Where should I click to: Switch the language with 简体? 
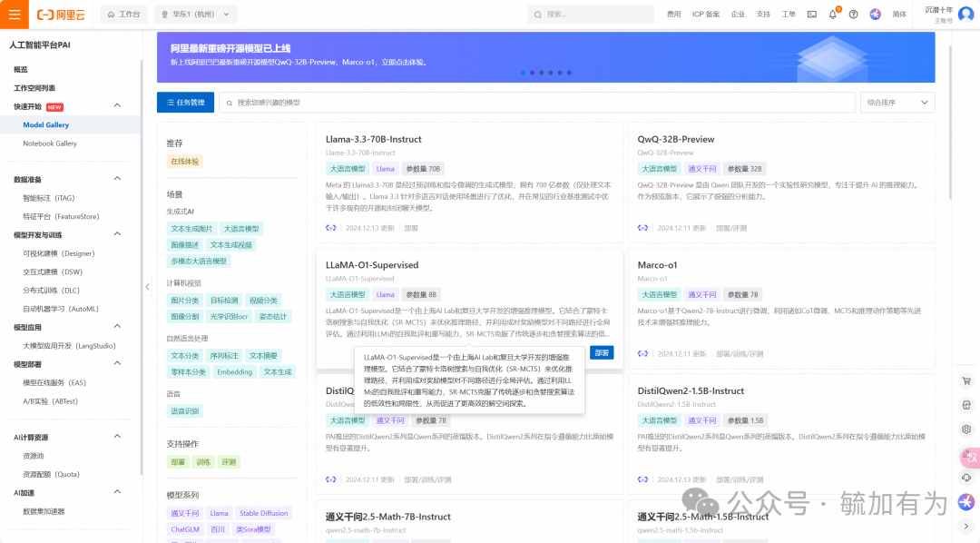pos(899,15)
